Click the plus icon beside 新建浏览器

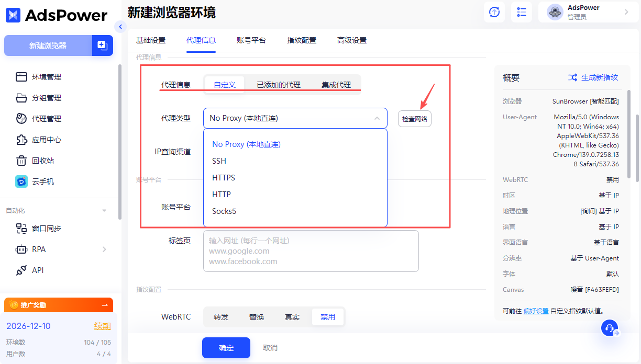(102, 45)
